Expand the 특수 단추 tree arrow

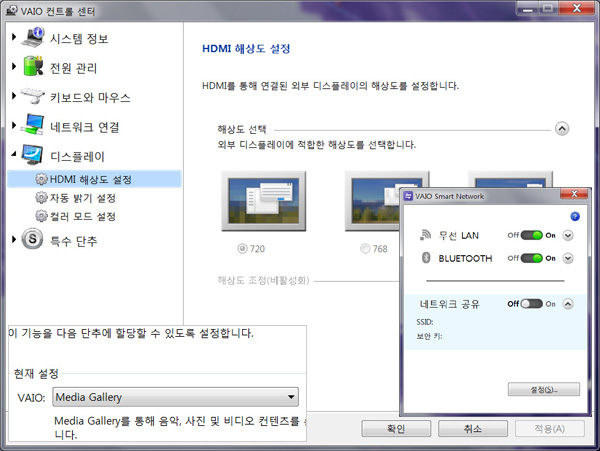[x=14, y=239]
